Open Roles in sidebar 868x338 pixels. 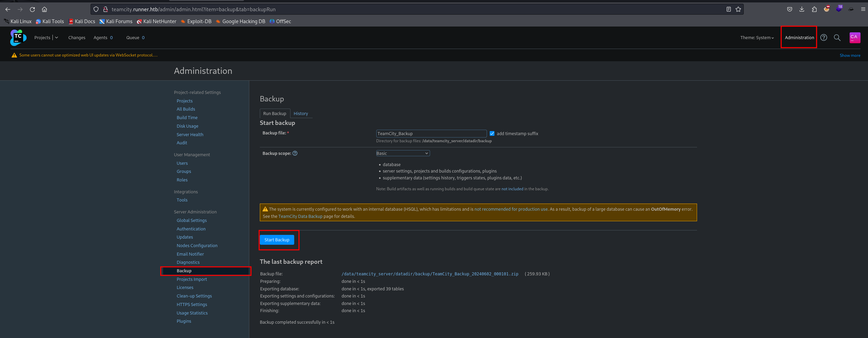tap(182, 180)
